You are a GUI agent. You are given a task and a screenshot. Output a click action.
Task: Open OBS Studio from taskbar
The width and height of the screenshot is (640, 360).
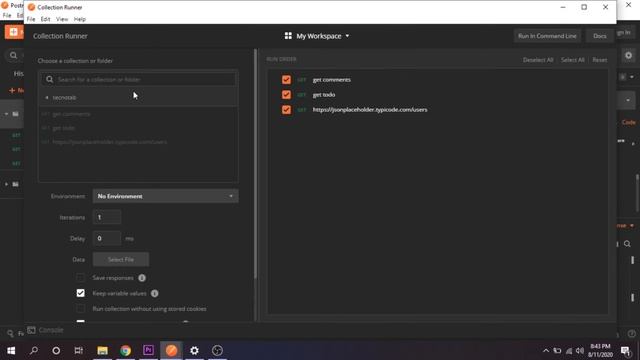click(x=217, y=351)
